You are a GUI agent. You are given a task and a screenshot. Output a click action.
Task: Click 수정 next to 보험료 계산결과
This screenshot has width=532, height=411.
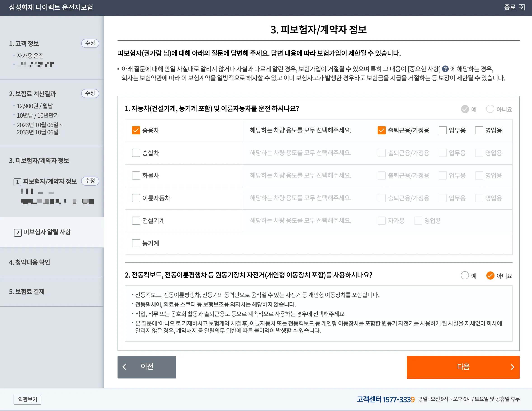(90, 93)
